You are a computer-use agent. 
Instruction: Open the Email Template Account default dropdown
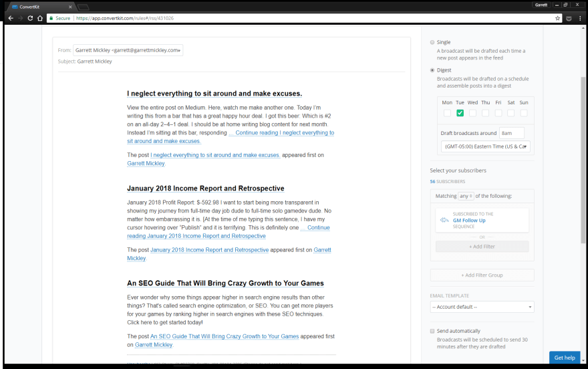(482, 307)
